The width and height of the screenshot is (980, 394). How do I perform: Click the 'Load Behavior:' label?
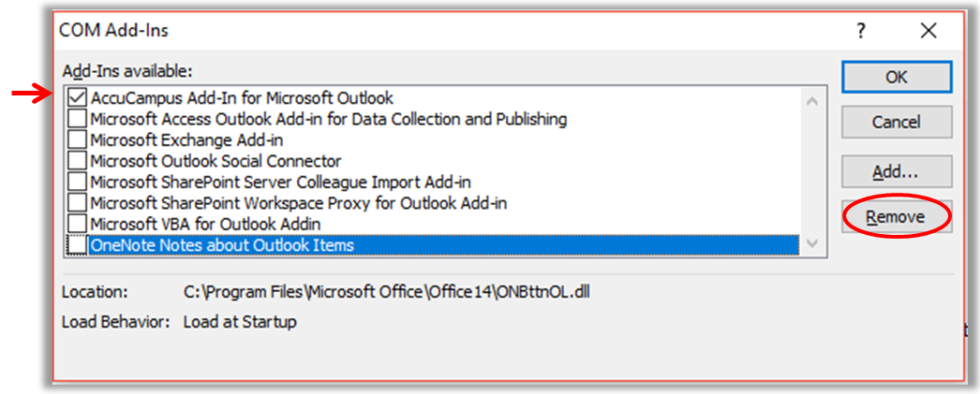click(x=115, y=322)
